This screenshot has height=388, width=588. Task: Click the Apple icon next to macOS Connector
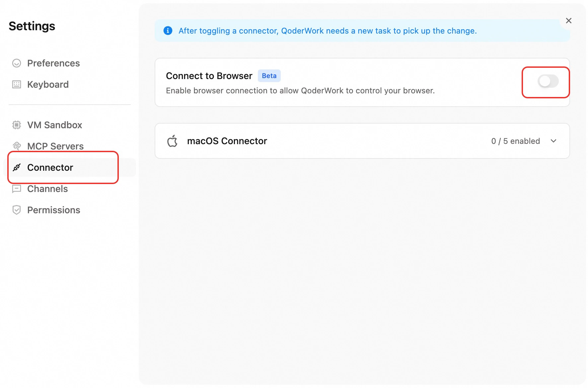pos(173,141)
